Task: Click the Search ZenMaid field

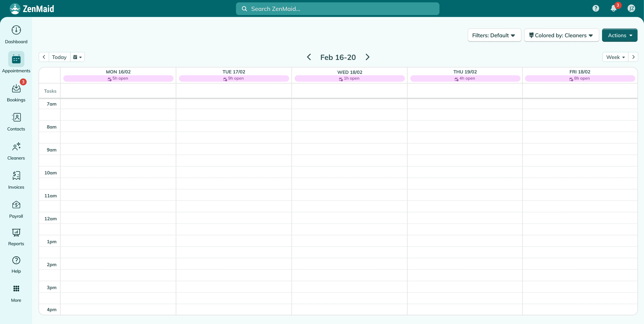Action: [337, 9]
